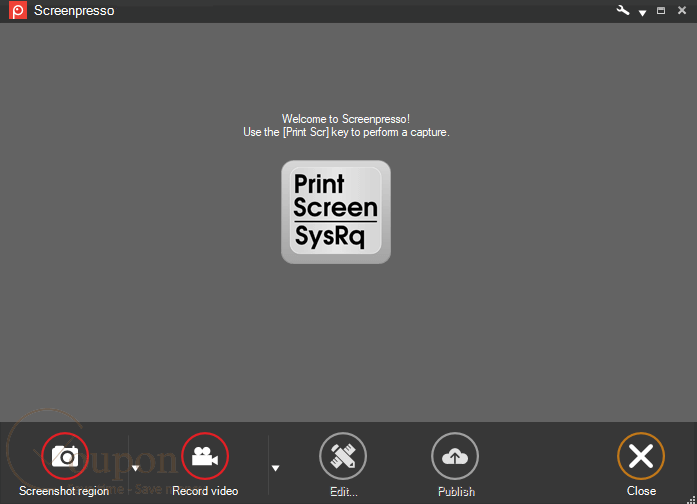Click the Publish cloud upload icon
This screenshot has width=697, height=504.
(x=455, y=456)
